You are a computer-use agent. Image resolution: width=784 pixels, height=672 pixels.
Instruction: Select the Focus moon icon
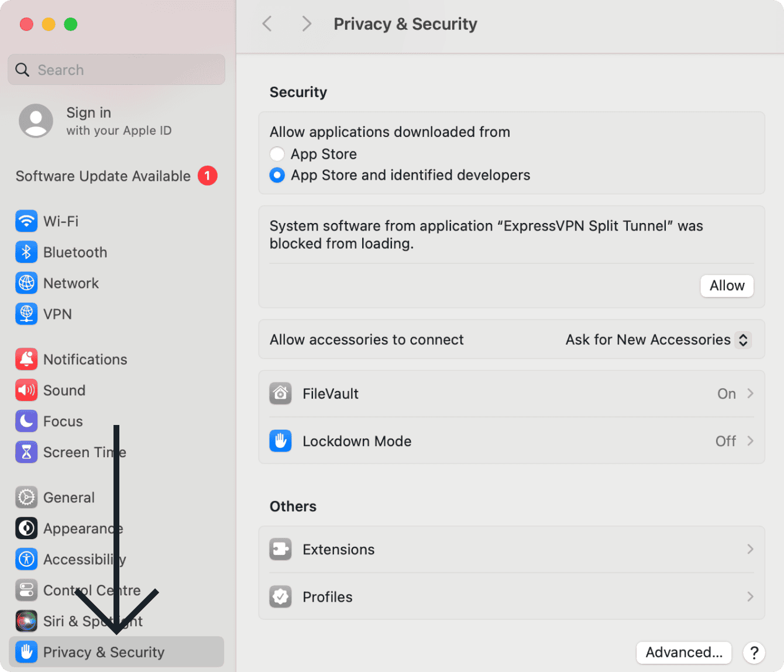click(26, 421)
